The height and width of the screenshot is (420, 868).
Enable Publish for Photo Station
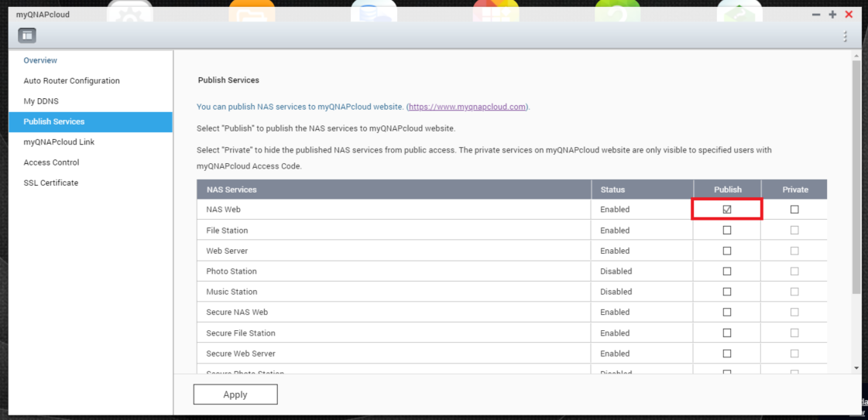click(727, 271)
